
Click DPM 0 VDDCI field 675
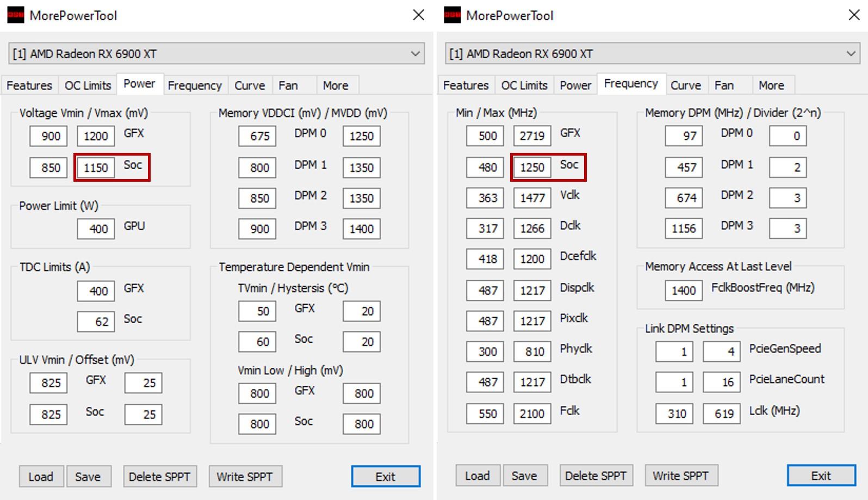pos(257,136)
